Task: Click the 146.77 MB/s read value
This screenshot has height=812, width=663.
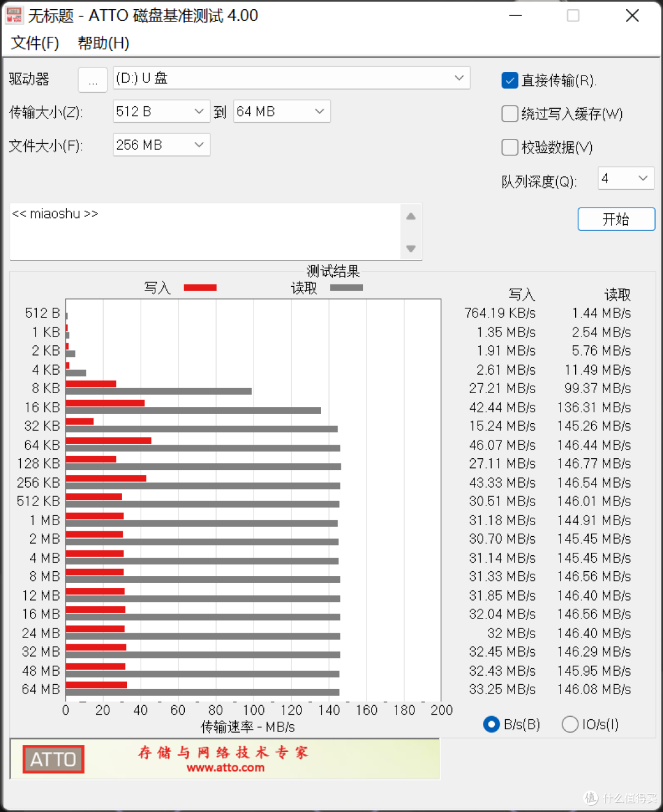Action: pyautogui.click(x=594, y=464)
